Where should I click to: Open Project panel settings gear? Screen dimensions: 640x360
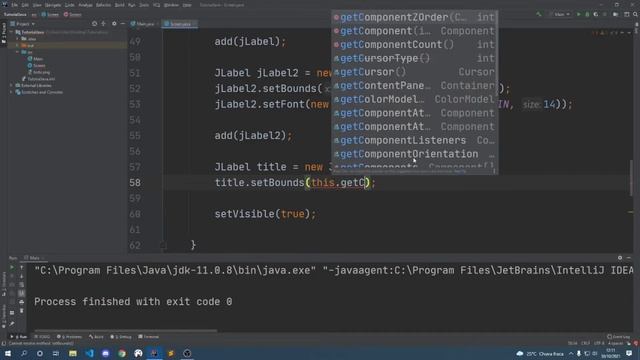(114, 24)
